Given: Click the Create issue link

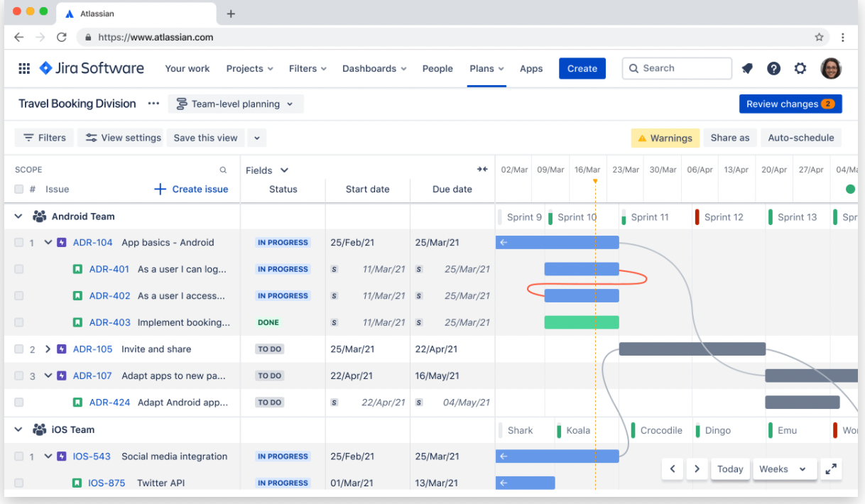Looking at the screenshot, I should [x=192, y=189].
